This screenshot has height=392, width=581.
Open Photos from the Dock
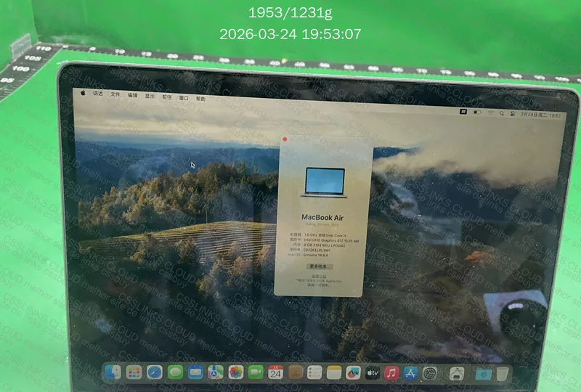pyautogui.click(x=235, y=372)
